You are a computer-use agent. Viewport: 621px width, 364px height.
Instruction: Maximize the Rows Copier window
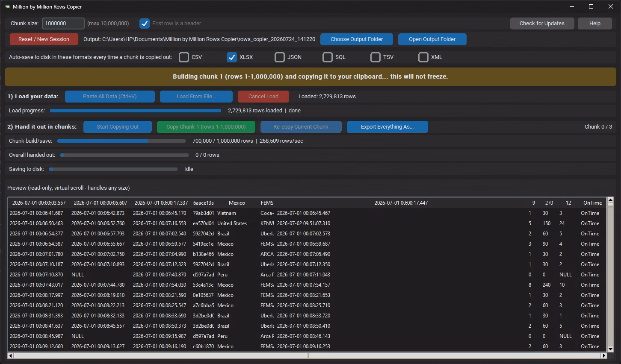[x=591, y=6]
